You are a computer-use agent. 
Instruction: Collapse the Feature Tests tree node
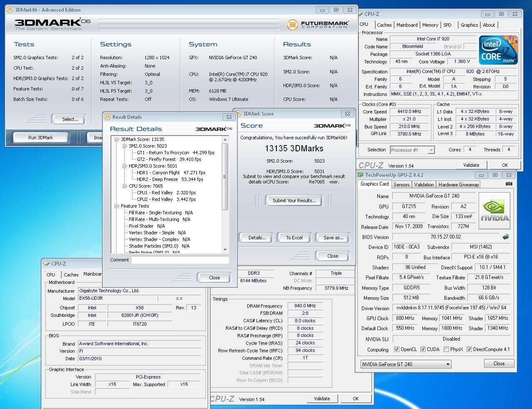[117, 206]
